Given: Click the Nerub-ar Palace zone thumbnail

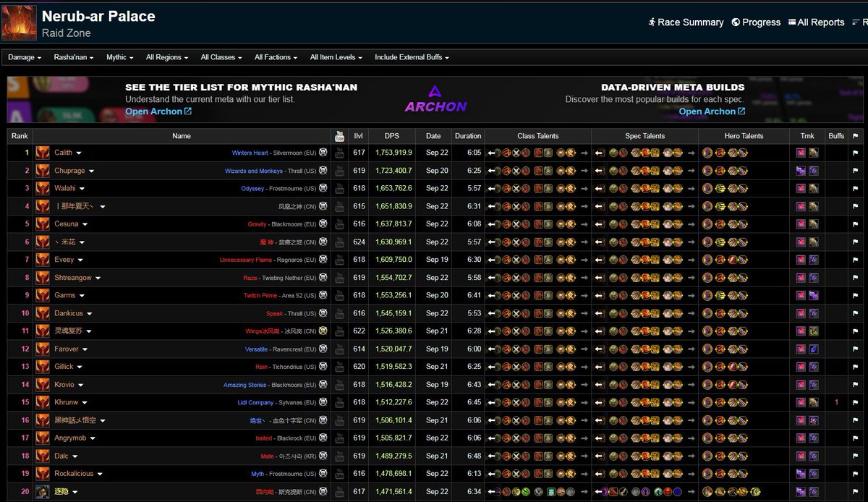Looking at the screenshot, I should tap(20, 22).
